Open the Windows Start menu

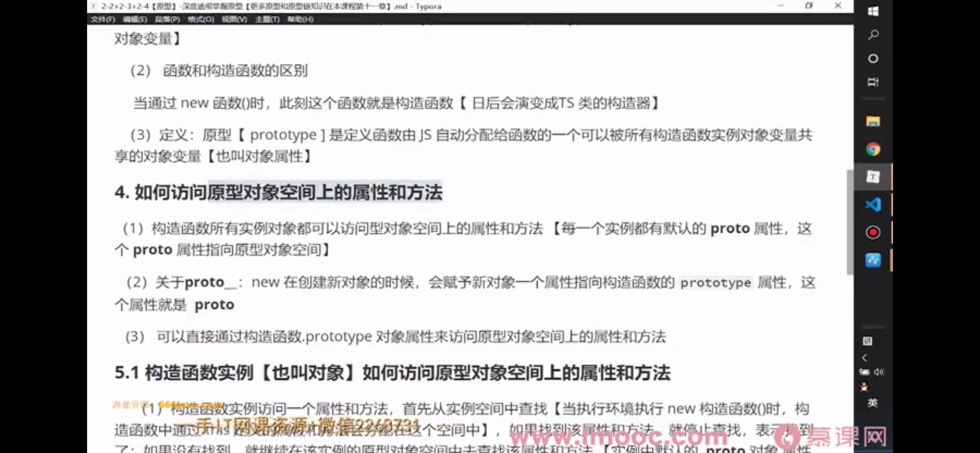[873, 11]
